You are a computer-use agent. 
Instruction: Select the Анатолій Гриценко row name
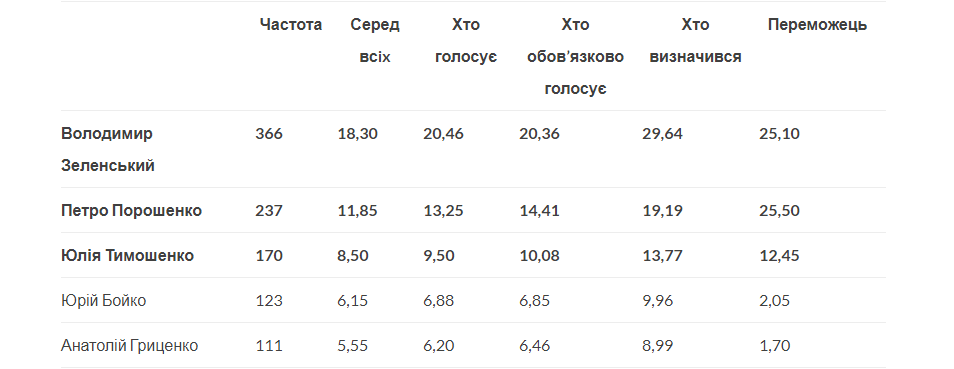pyautogui.click(x=130, y=346)
